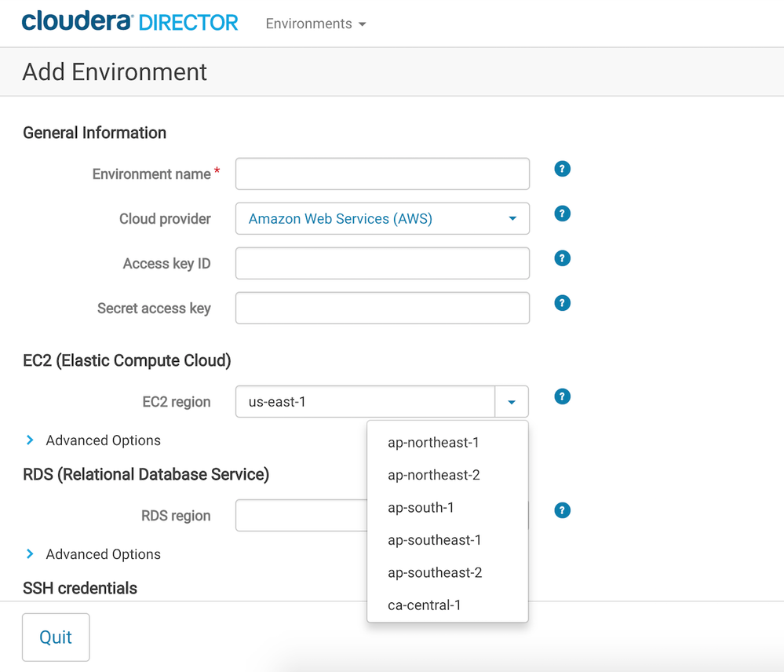
Task: Open the RDS region help icon
Action: click(x=562, y=510)
